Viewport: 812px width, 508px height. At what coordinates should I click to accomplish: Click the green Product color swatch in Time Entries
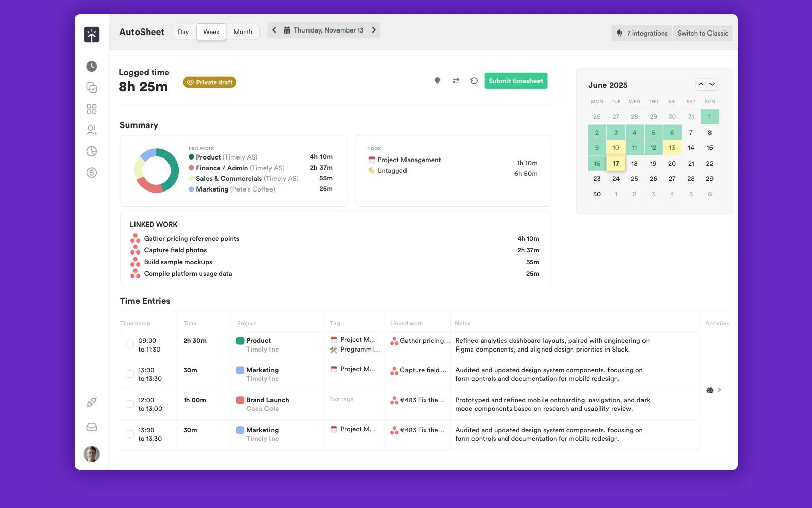(240, 341)
